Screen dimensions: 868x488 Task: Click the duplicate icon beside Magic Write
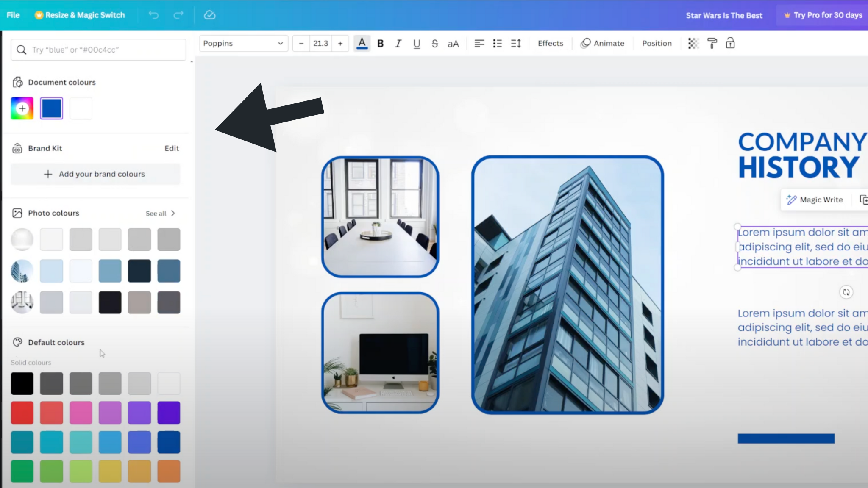(x=863, y=200)
